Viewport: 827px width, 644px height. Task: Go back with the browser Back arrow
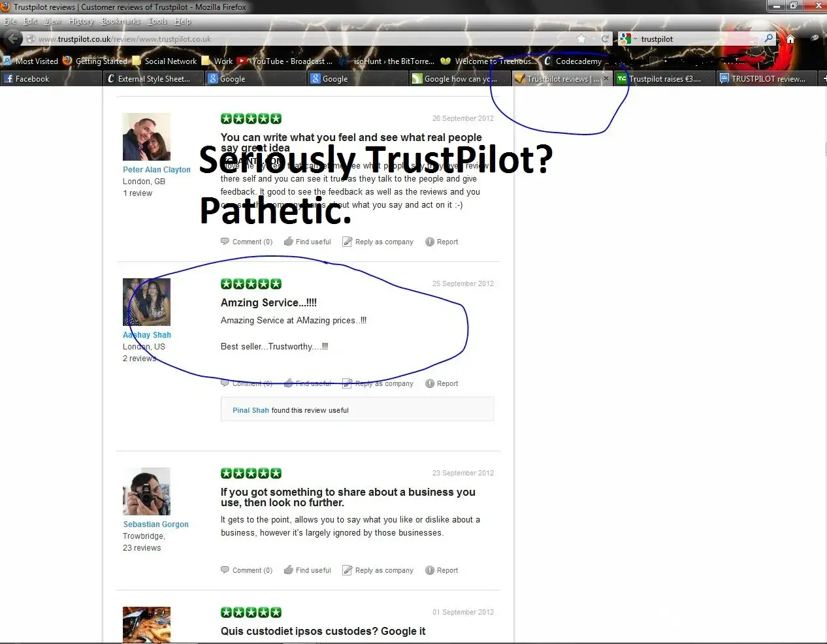tap(13, 39)
